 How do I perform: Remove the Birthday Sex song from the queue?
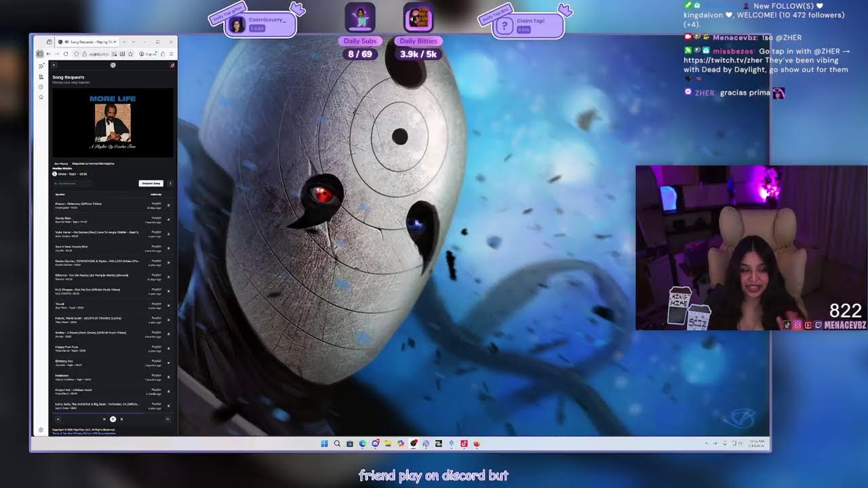pyautogui.click(x=169, y=363)
